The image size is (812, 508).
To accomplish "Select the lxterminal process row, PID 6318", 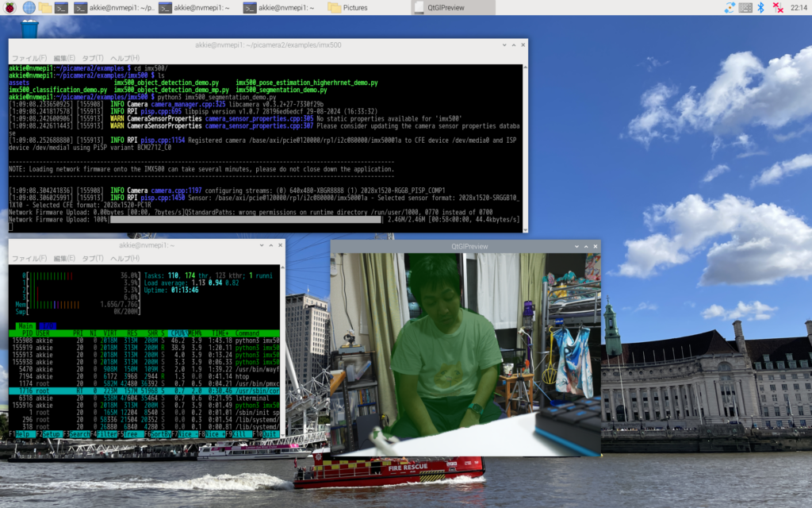I will (x=144, y=398).
